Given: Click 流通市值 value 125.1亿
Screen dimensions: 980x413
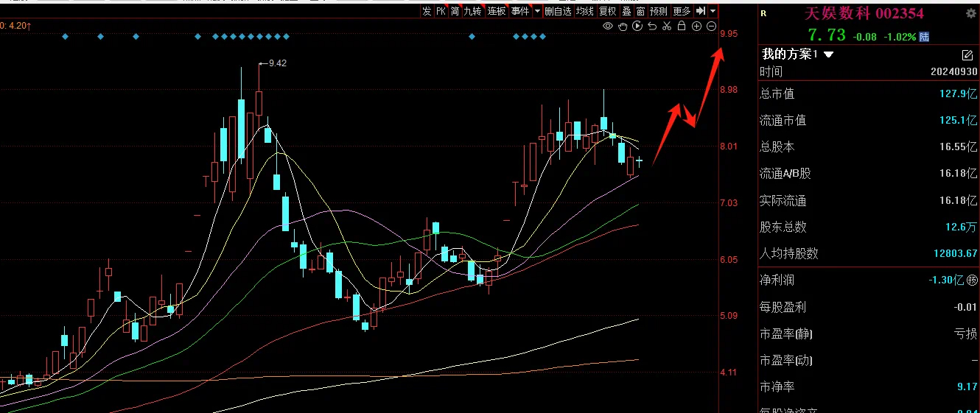Looking at the screenshot, I should pyautogui.click(x=956, y=120).
